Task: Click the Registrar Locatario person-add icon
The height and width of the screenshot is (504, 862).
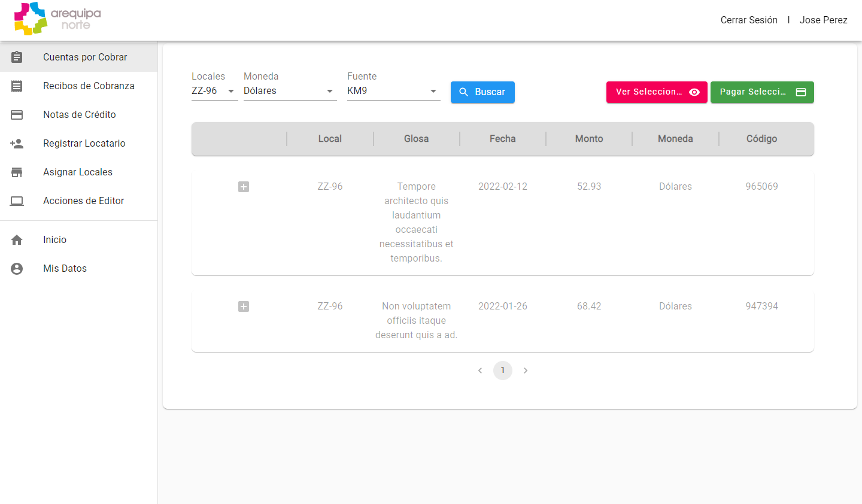Action: click(x=17, y=144)
